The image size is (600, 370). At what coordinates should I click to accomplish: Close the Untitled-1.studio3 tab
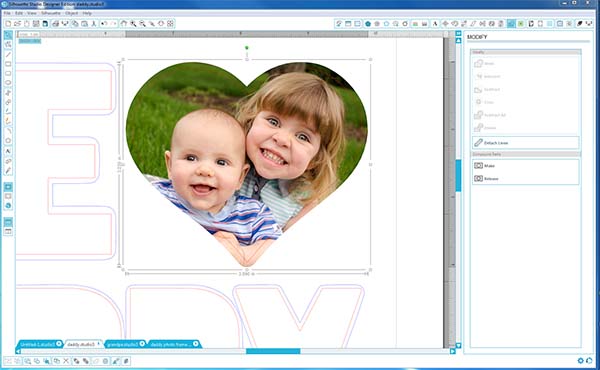pos(59,344)
